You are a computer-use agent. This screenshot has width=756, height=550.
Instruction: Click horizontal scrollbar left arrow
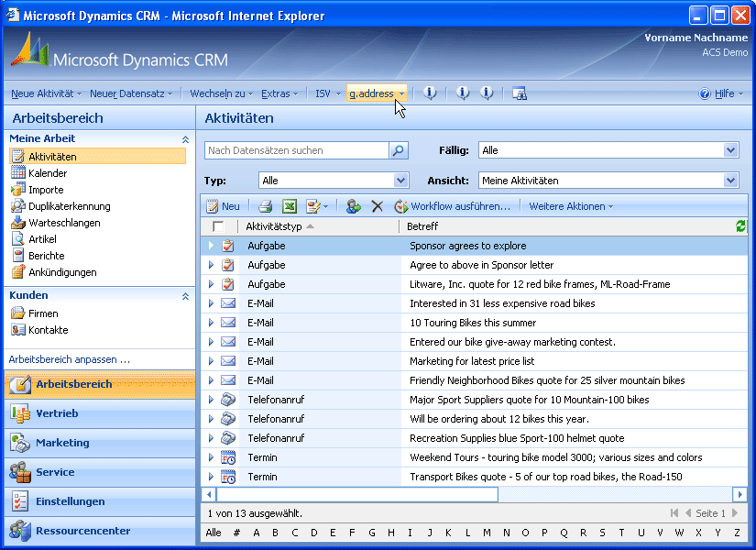(x=209, y=494)
